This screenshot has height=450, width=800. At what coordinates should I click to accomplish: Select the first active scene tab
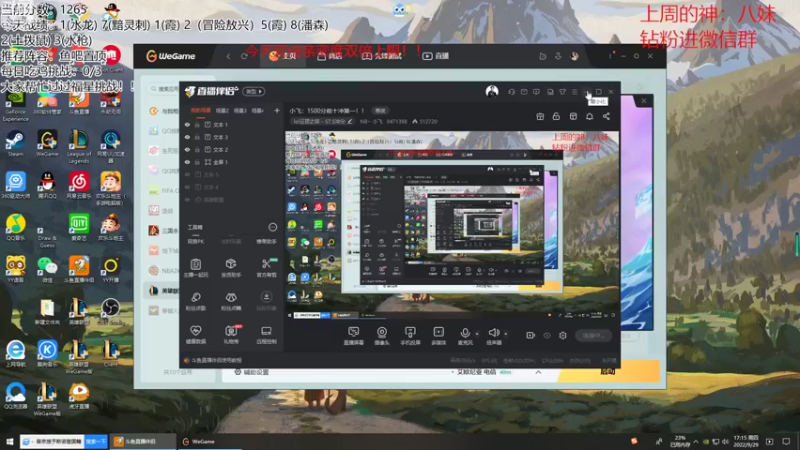click(201, 110)
